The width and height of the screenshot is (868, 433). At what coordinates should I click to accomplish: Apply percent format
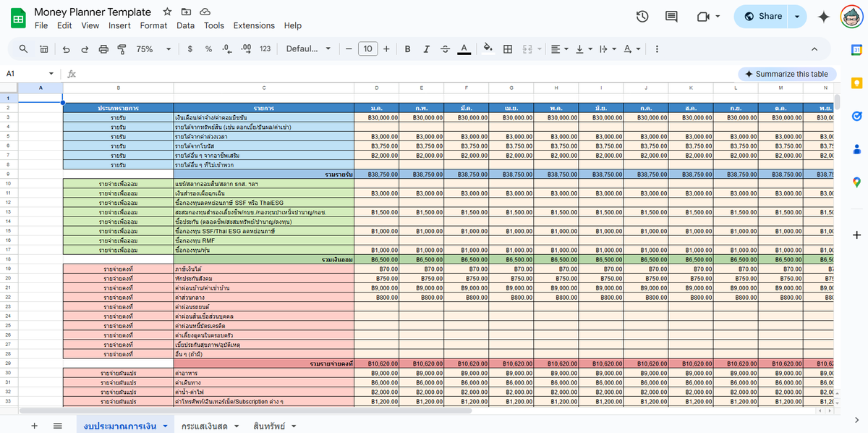click(208, 49)
